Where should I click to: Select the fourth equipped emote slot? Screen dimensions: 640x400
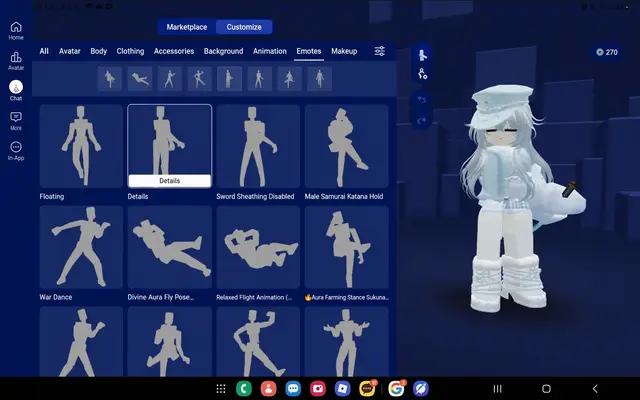(200, 79)
